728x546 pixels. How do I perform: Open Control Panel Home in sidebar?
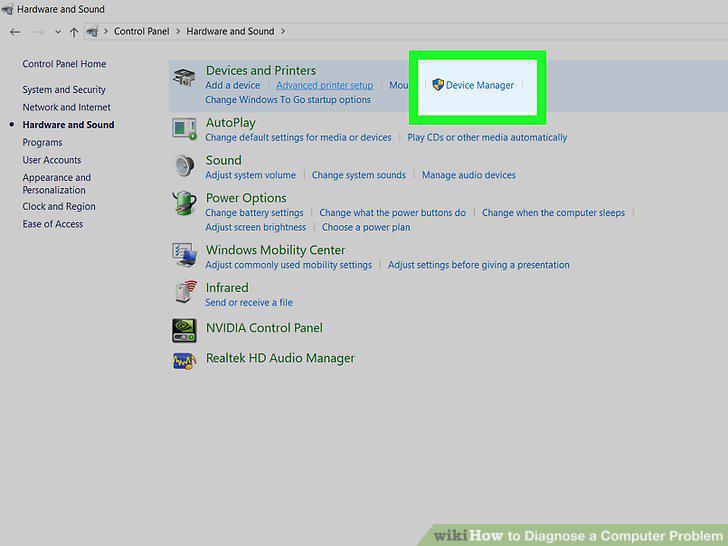pos(64,64)
